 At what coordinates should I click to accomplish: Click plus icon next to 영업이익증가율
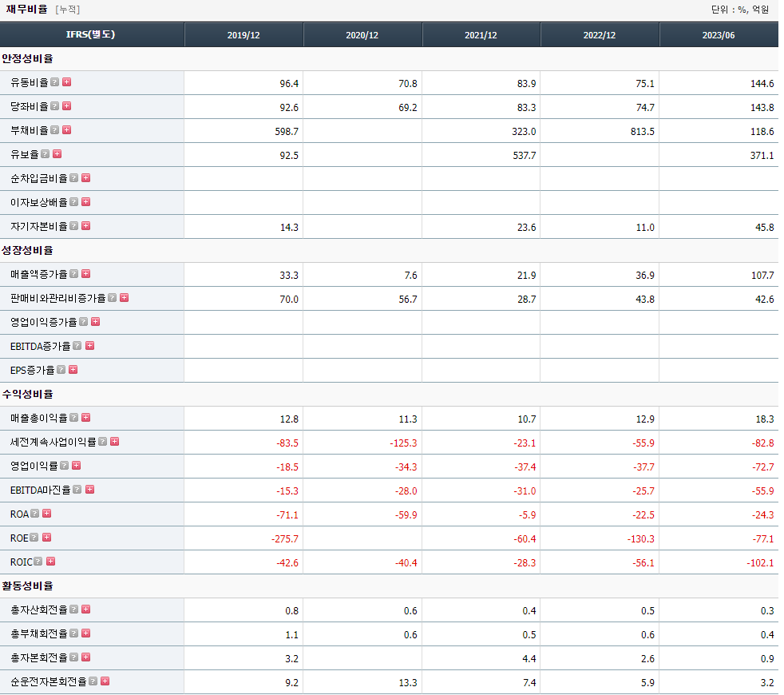coord(96,322)
